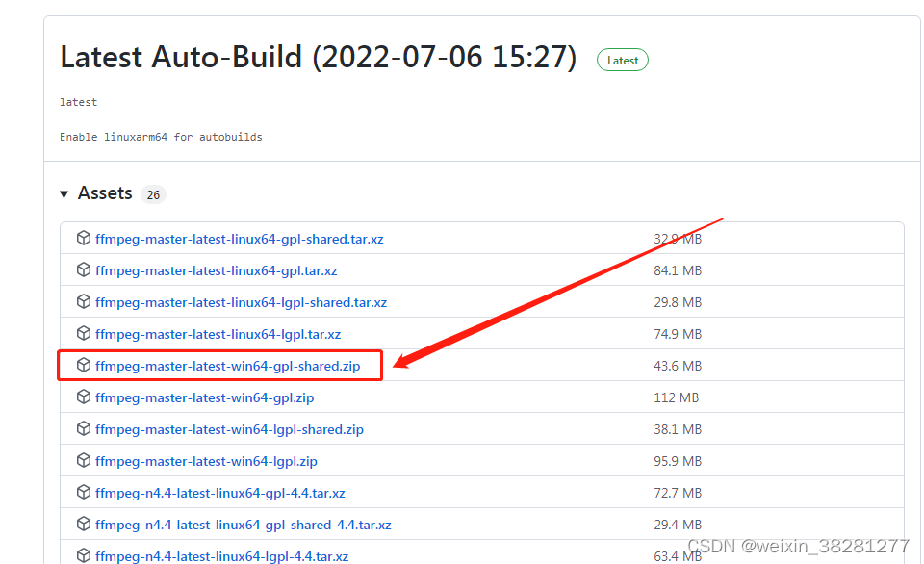Click the 84.1 MB size value
The image size is (924, 564).
pos(678,270)
